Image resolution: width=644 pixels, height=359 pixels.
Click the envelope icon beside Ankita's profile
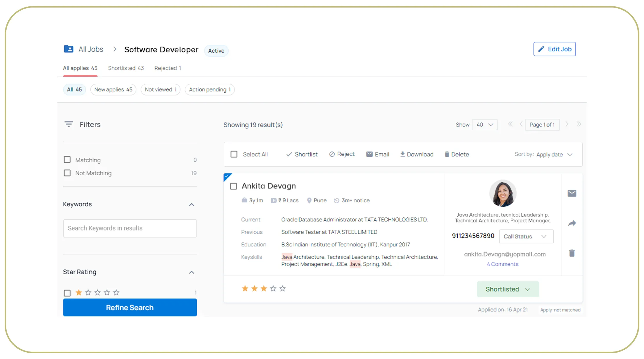click(572, 193)
